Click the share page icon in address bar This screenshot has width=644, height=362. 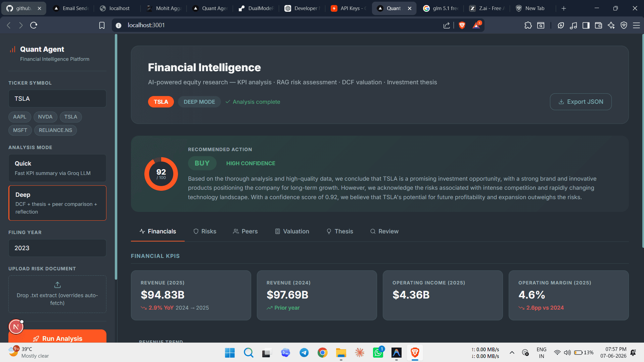point(446,25)
